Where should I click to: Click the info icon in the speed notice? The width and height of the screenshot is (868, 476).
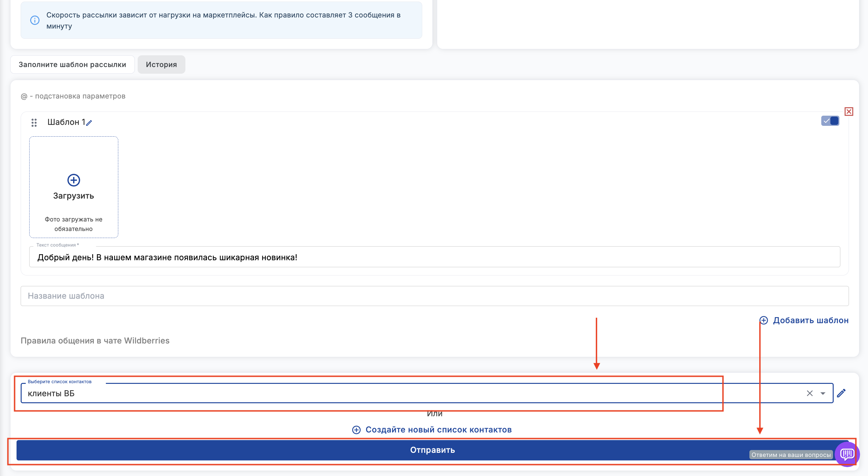[x=35, y=20]
